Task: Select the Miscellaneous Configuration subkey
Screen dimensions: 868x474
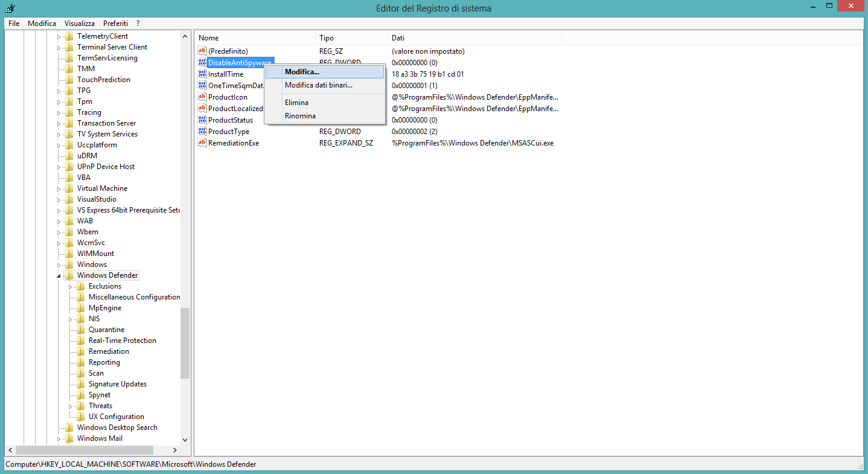Action: coord(134,297)
